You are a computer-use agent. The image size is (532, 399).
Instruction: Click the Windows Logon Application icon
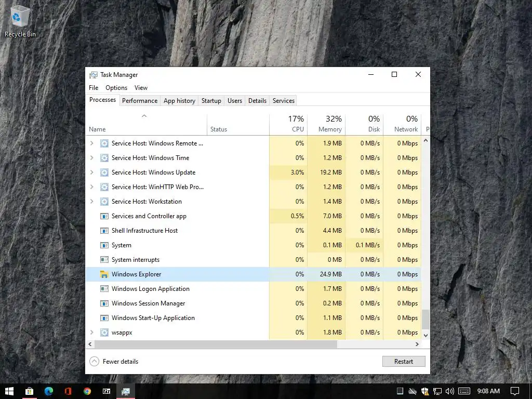104,289
